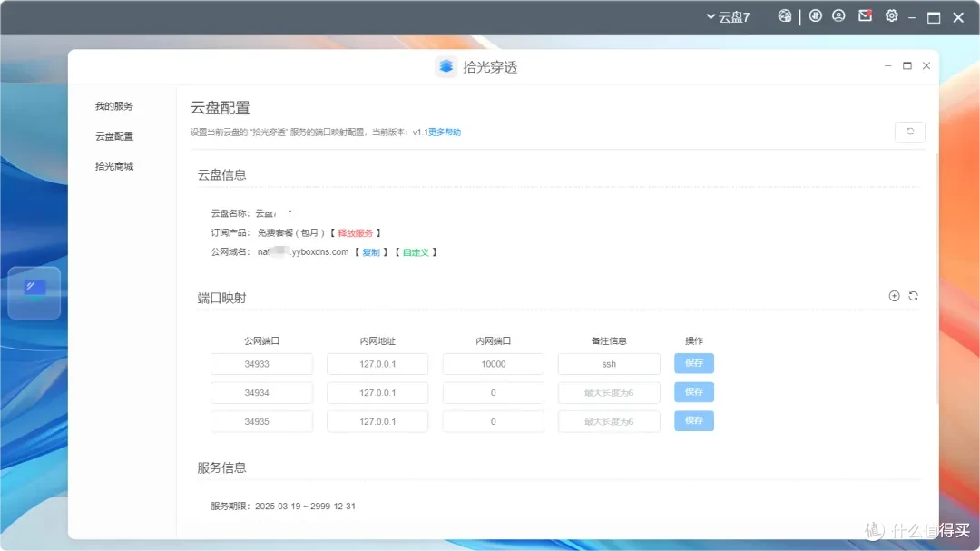The height and width of the screenshot is (551, 980).
Task: Click the 免费套餐 (包月) subscription text
Action: click(x=290, y=232)
